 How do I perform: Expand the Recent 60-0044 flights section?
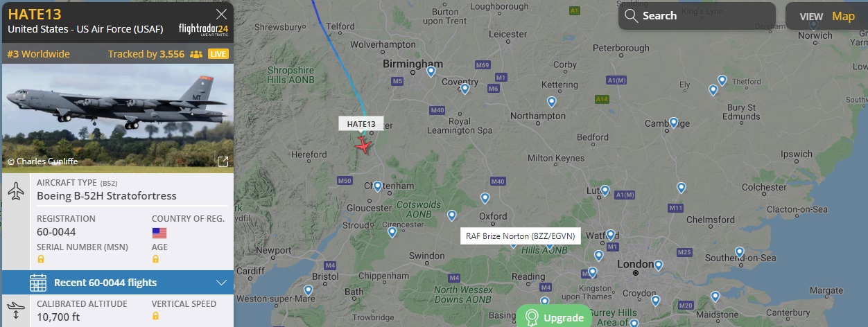coord(117,283)
